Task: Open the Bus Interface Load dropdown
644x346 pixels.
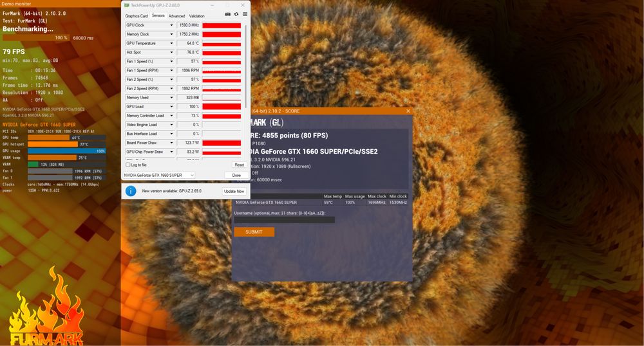Action: click(x=172, y=134)
